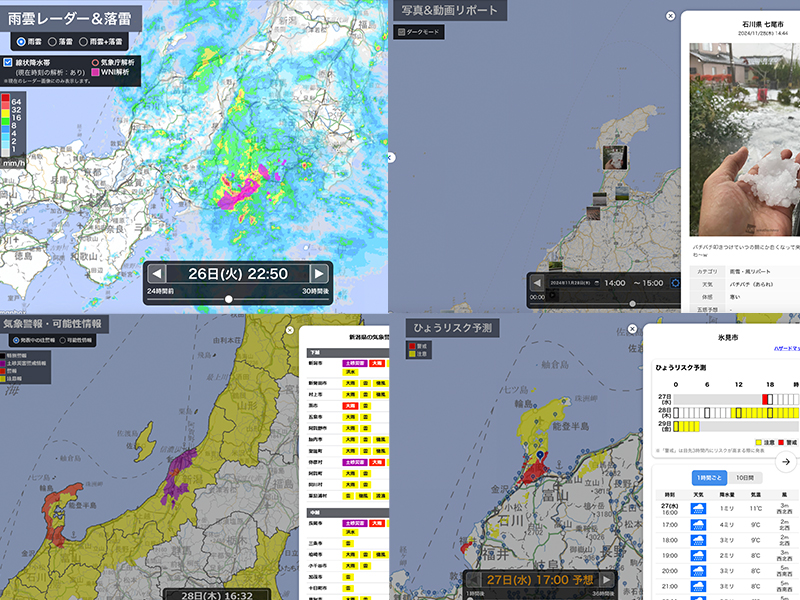Click the photo report back arrow button
Viewport: 800px width, 600px height.
(x=537, y=283)
